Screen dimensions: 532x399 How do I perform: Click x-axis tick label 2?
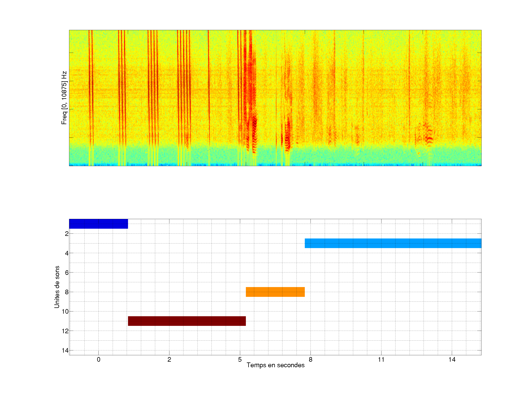169,359
